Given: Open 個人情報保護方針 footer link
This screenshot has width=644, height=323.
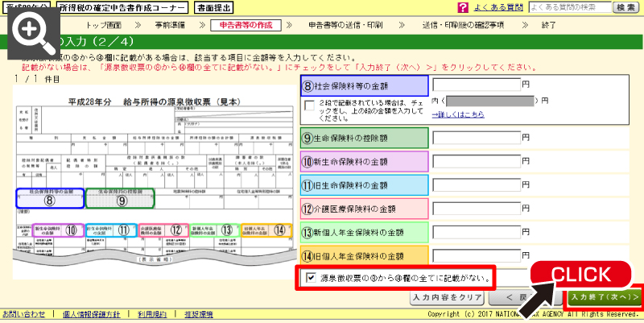Looking at the screenshot, I should coord(91,314).
